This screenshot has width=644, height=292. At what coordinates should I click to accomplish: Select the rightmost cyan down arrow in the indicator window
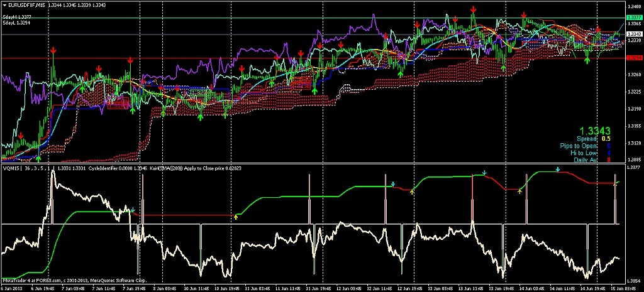click(x=557, y=169)
